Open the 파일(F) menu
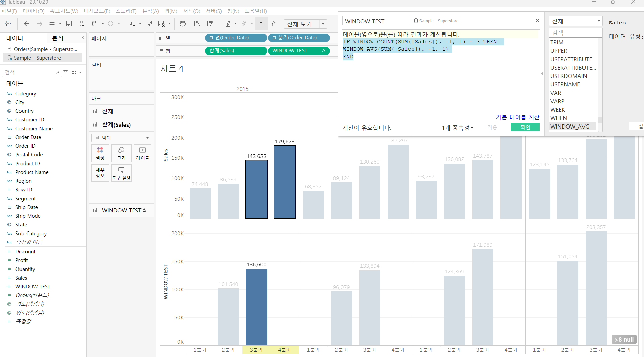 point(9,11)
